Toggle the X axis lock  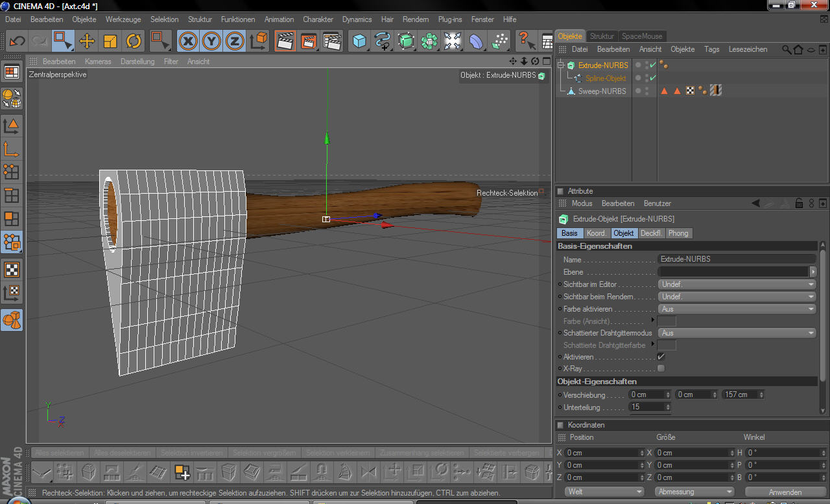[x=188, y=41]
